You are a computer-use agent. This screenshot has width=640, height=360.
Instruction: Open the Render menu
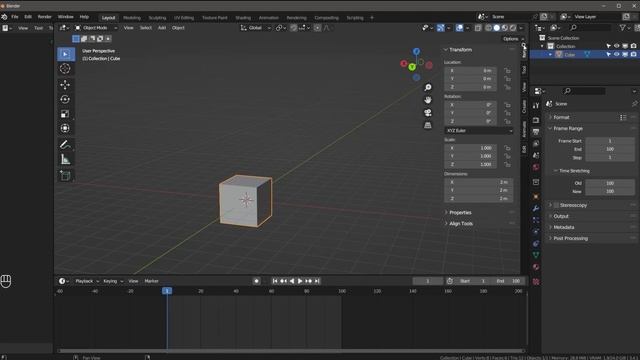coord(44,17)
